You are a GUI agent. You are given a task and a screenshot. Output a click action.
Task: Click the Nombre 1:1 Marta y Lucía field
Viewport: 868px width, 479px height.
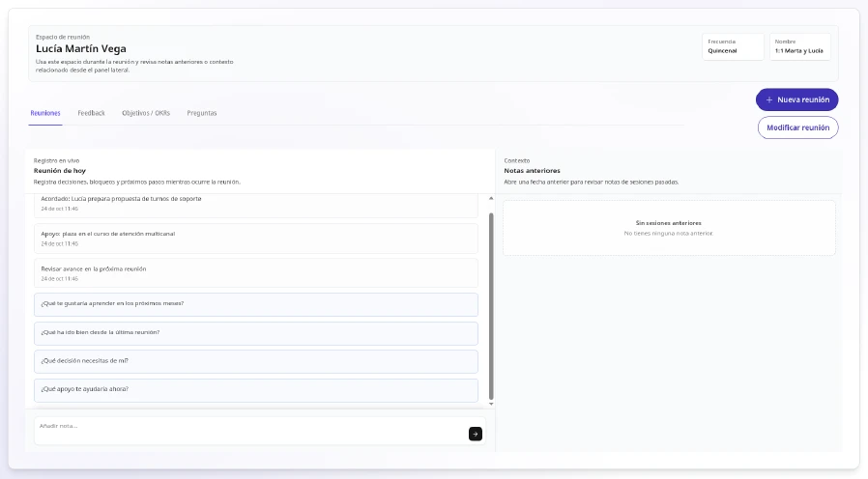tap(800, 46)
